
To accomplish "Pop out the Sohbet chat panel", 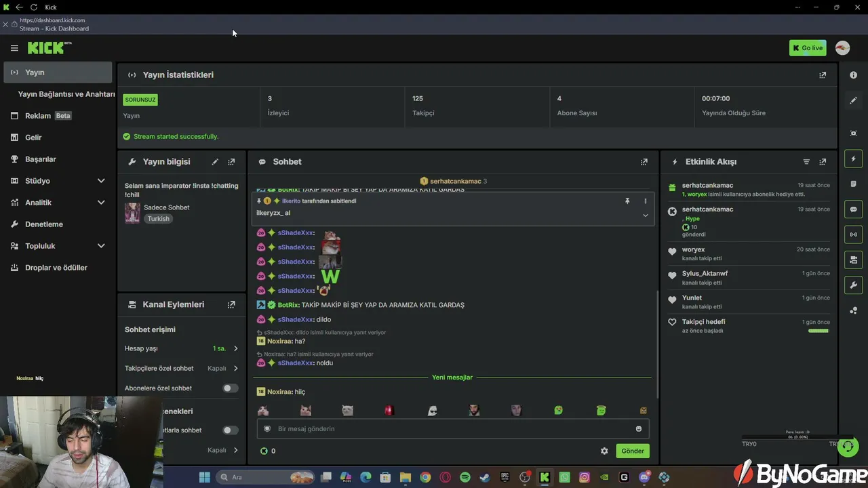I will click(644, 162).
